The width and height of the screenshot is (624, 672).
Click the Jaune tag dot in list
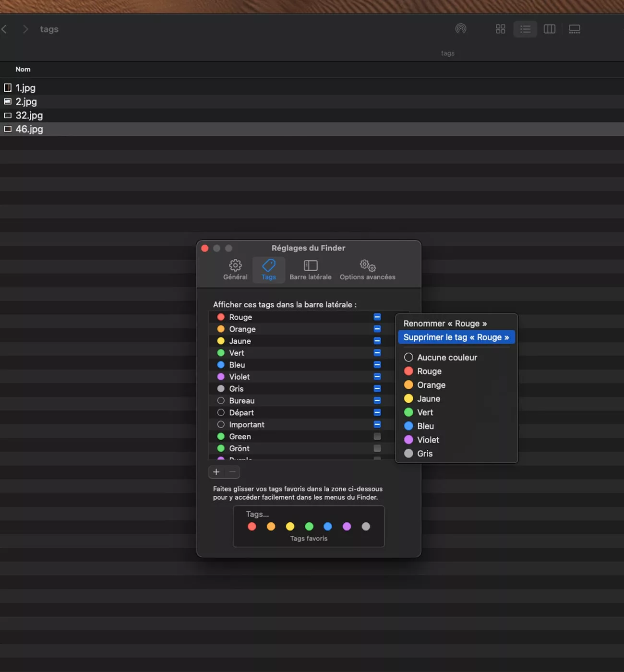(221, 341)
